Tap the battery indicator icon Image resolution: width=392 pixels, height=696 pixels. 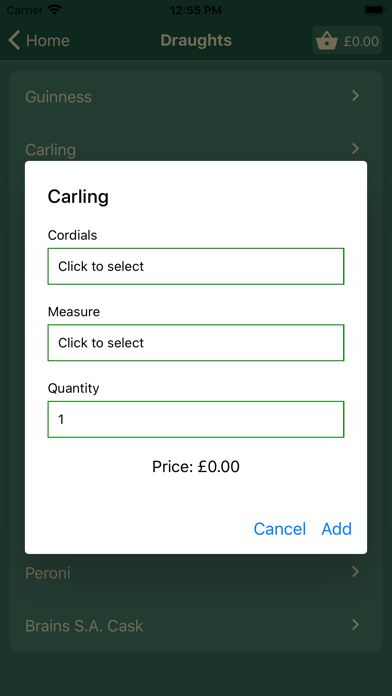(x=374, y=9)
